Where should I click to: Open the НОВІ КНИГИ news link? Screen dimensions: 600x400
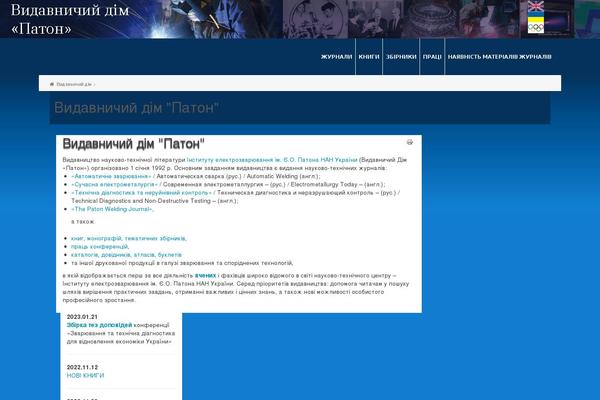pos(85,376)
